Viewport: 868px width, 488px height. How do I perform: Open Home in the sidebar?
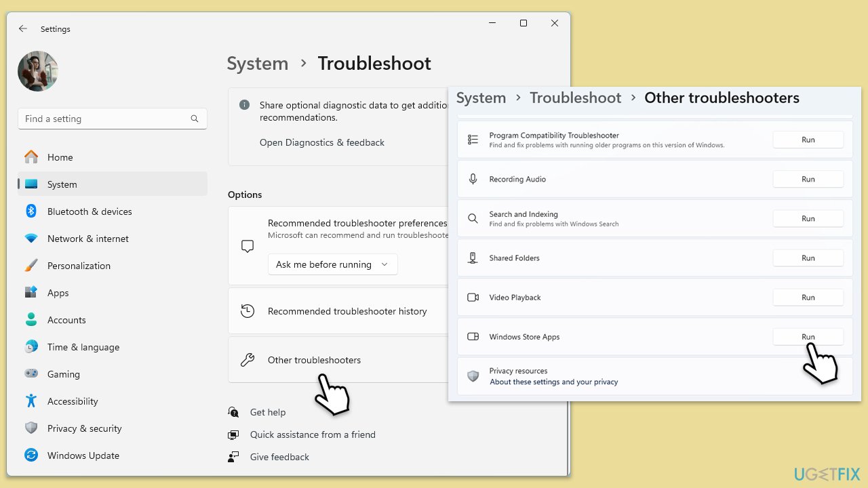60,157
